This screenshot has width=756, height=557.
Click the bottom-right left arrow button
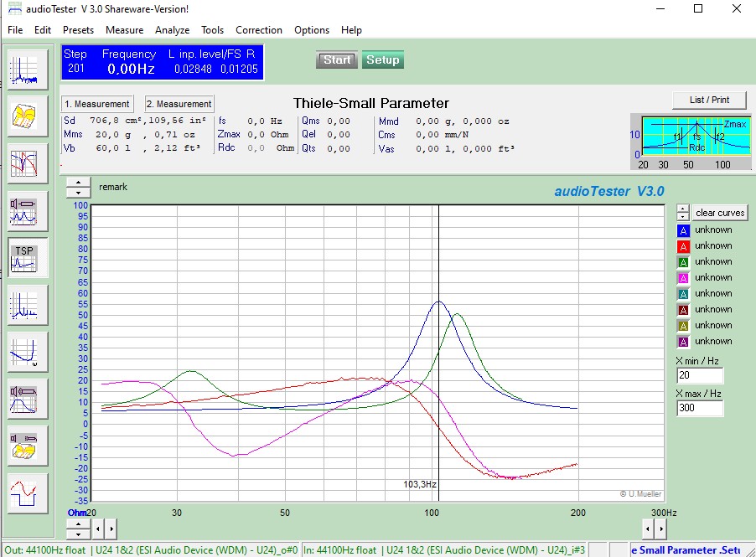pos(648,529)
